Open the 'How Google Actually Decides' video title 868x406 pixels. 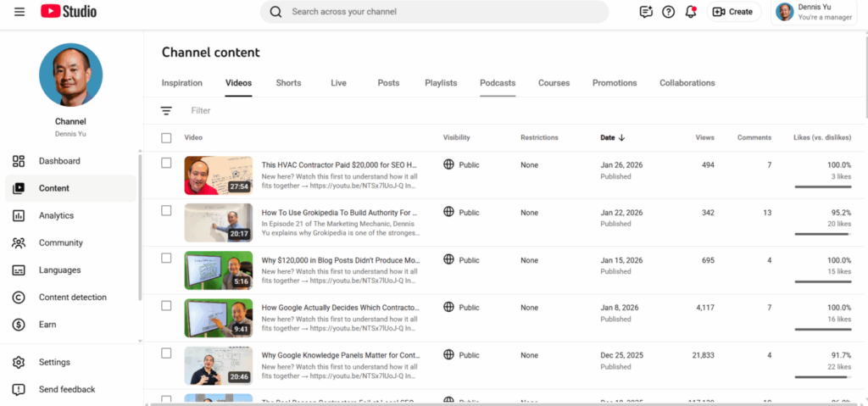[x=339, y=308]
